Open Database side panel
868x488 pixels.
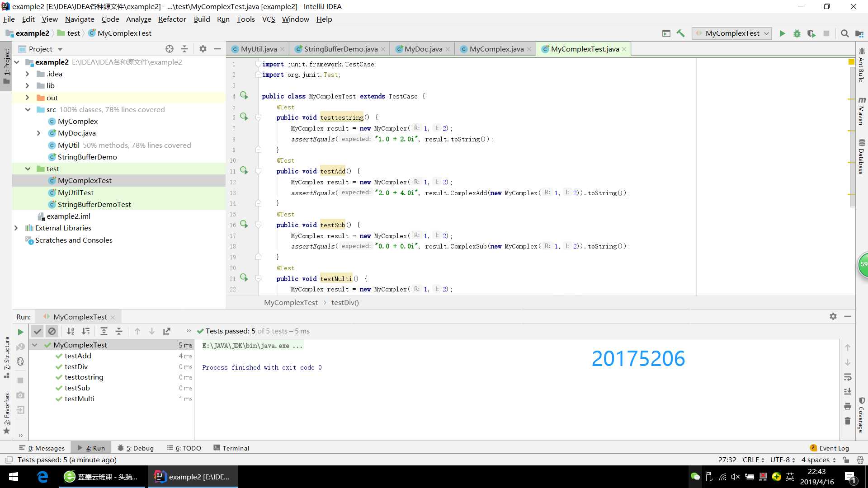coord(861,156)
